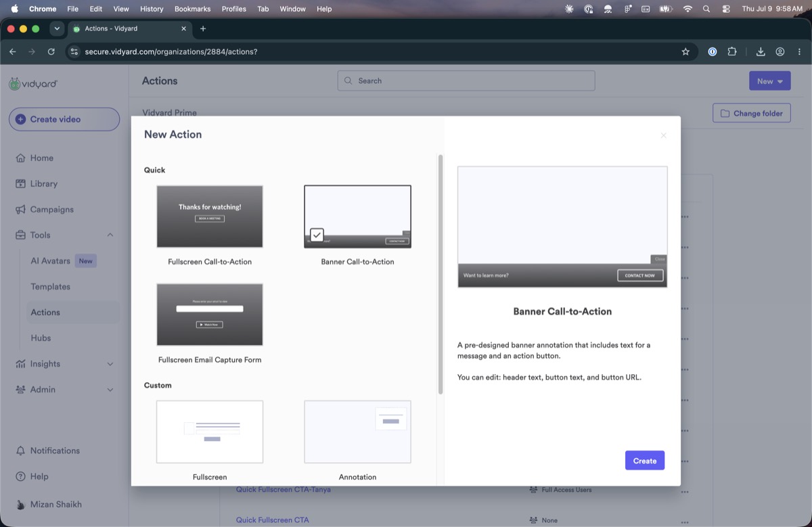The height and width of the screenshot is (527, 812).
Task: Click the site information icon in address bar
Action: tap(74, 51)
